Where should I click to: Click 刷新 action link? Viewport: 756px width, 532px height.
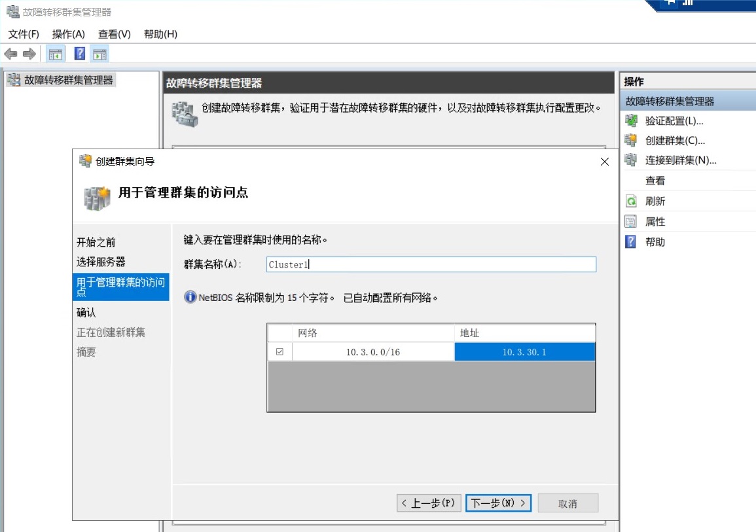[655, 202]
